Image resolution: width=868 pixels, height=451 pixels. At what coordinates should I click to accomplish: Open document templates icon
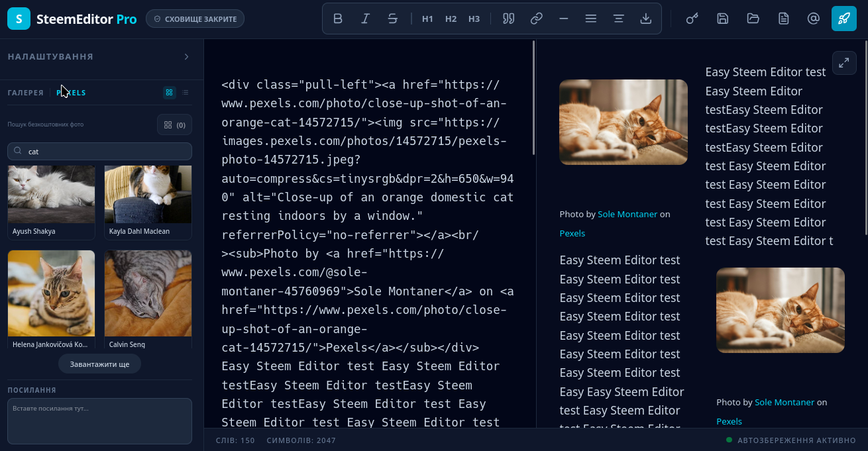tap(783, 19)
